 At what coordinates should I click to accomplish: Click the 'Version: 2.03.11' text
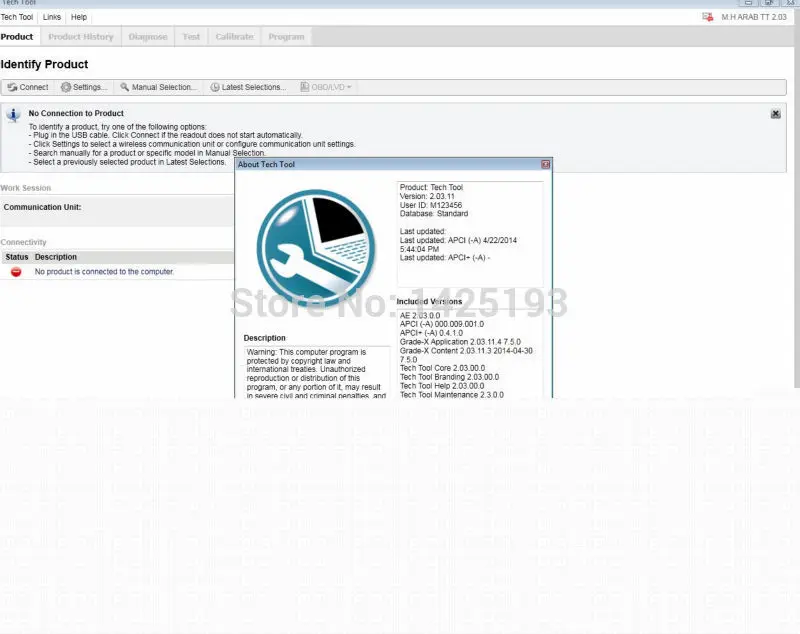[x=427, y=196]
